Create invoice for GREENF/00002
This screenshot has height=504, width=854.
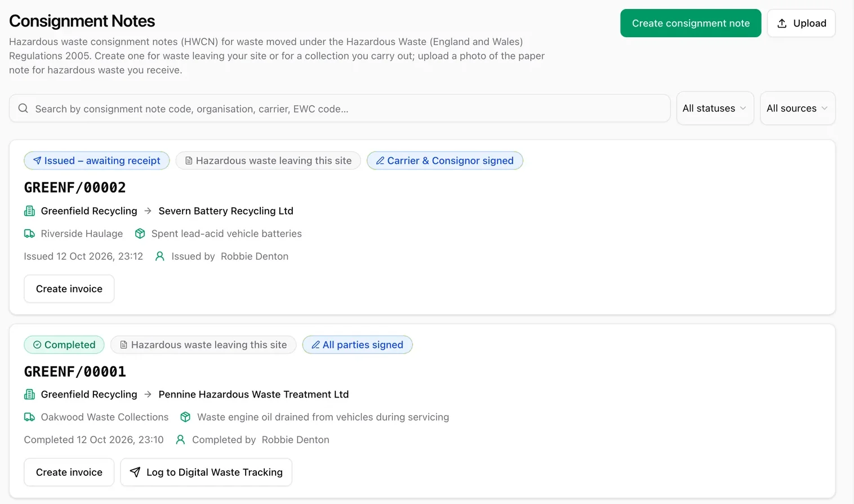(x=69, y=289)
